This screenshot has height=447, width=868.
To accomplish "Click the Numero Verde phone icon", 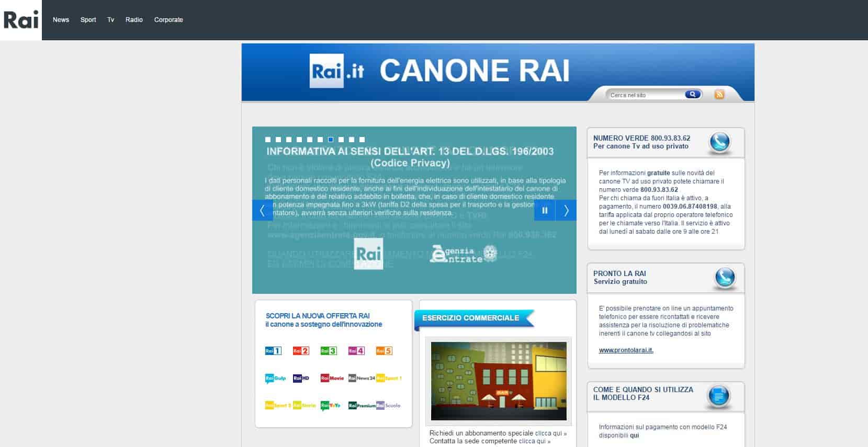I will 720,142.
